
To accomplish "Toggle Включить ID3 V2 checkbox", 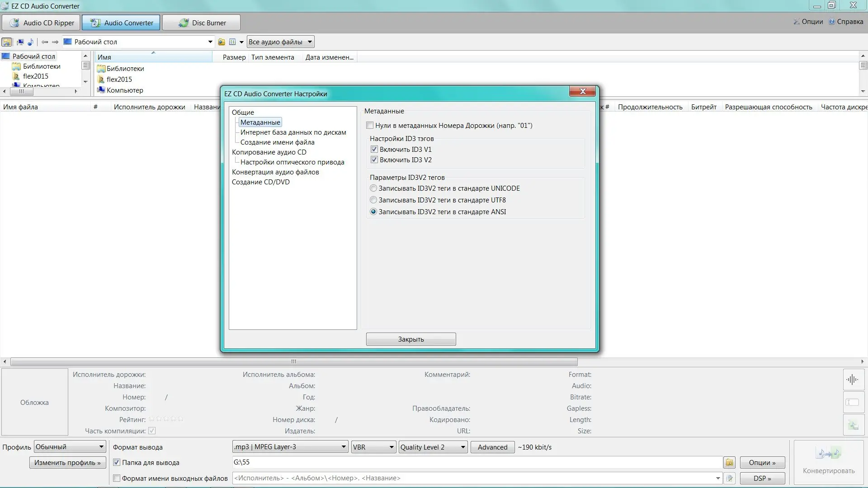I will tap(374, 160).
